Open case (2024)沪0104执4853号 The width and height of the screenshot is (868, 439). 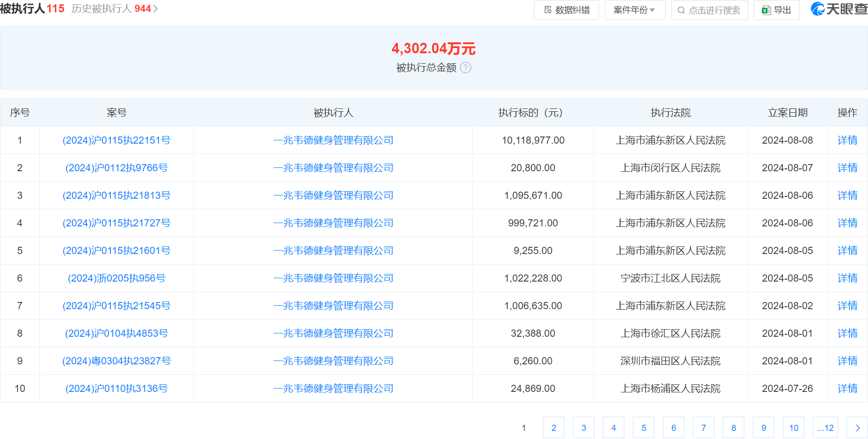[117, 333]
